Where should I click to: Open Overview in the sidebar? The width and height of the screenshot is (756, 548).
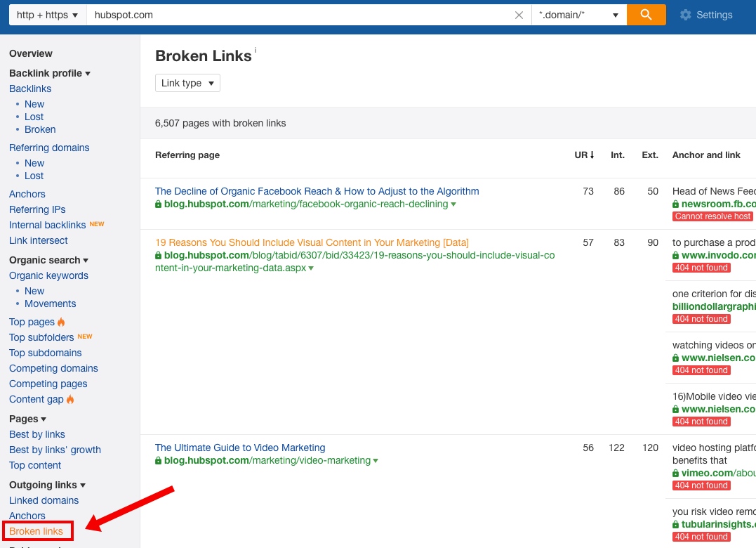pyautogui.click(x=31, y=53)
